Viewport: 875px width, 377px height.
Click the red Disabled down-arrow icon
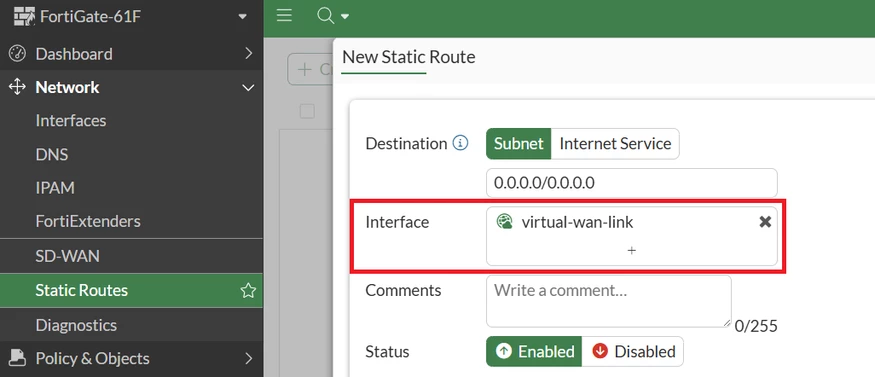600,351
